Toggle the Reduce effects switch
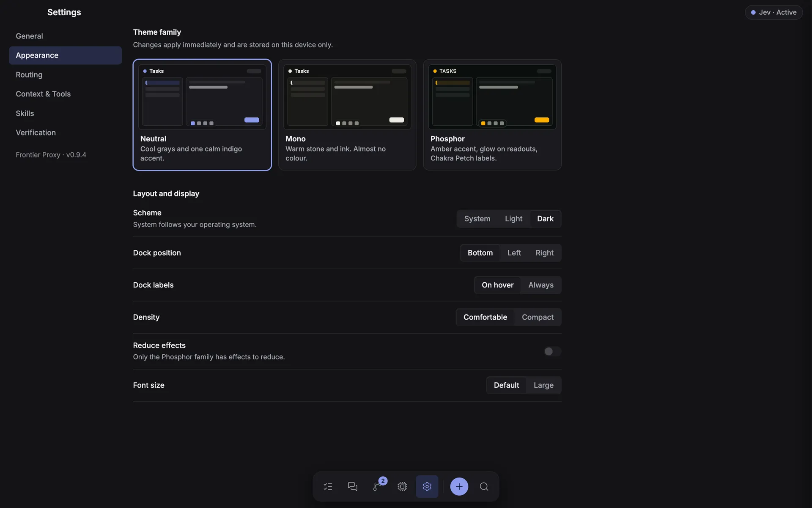The image size is (812, 508). tap(552, 351)
